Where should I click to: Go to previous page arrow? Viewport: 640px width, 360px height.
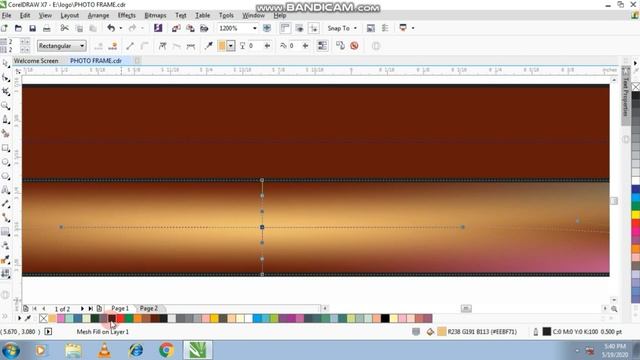pyautogui.click(x=44, y=309)
